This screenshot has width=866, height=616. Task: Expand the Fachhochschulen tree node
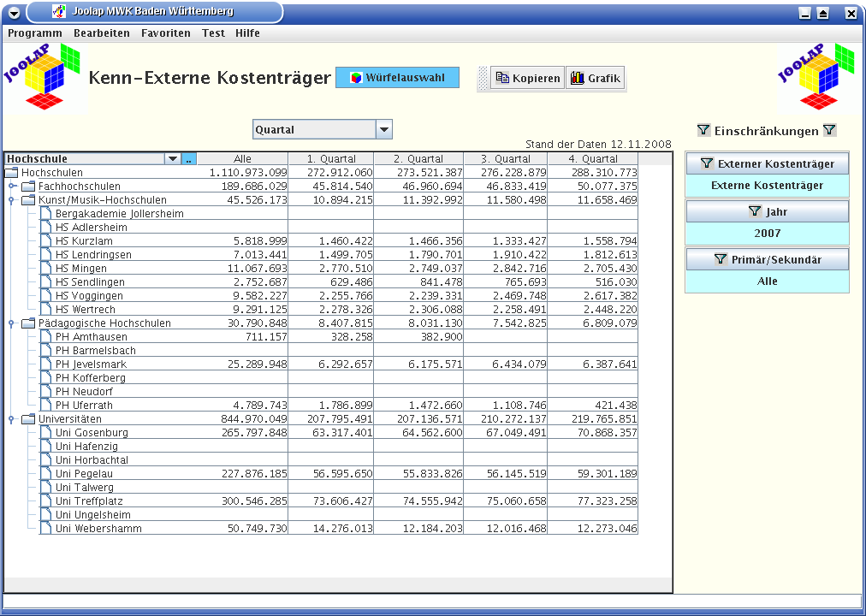[13, 187]
